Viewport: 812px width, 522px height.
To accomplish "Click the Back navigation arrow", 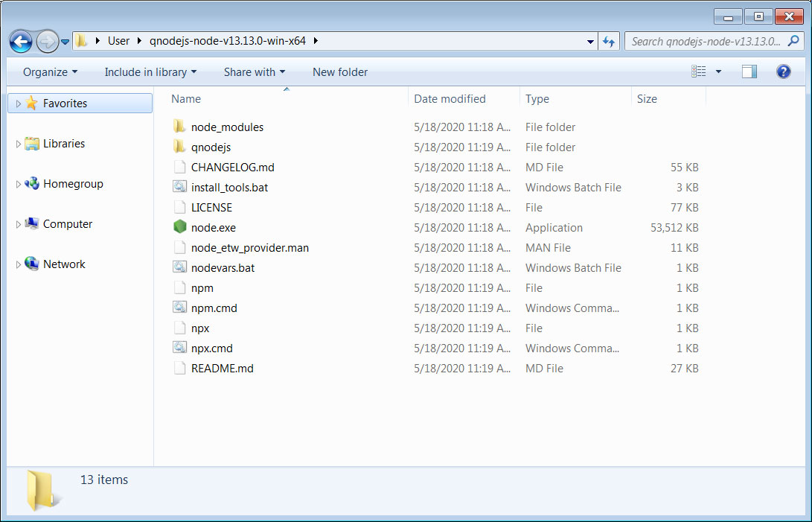I will tap(21, 42).
